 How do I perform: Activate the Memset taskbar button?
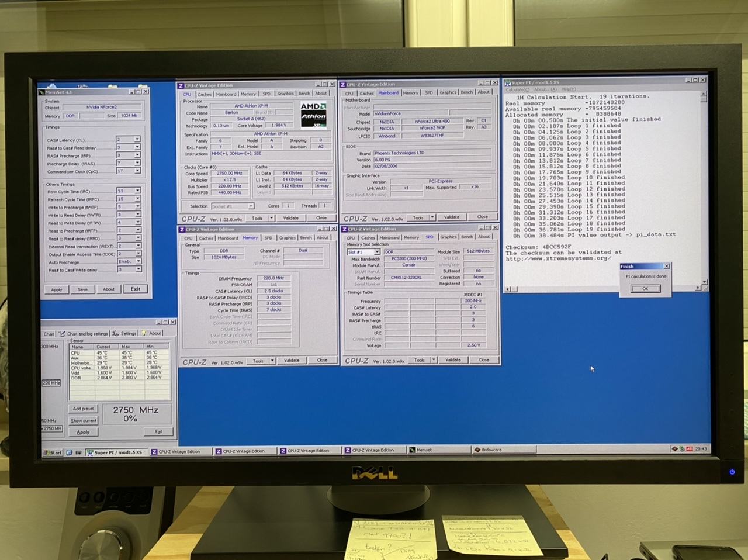(439, 450)
